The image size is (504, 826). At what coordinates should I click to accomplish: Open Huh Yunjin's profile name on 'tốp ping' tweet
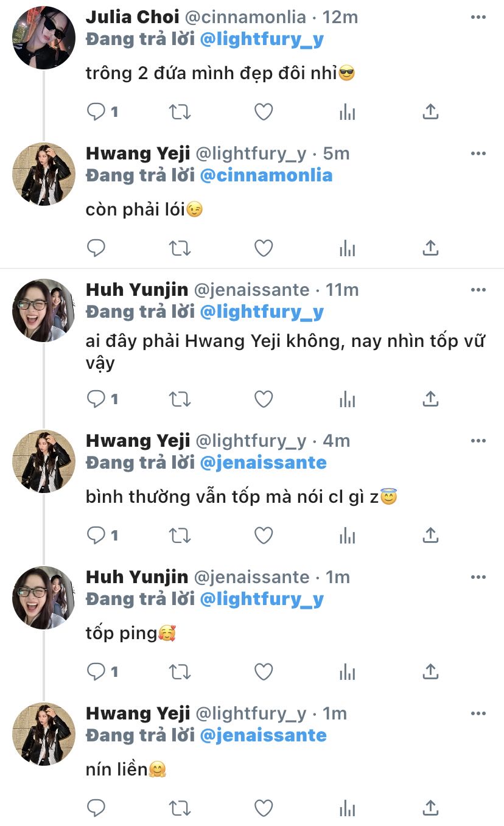coord(137,576)
